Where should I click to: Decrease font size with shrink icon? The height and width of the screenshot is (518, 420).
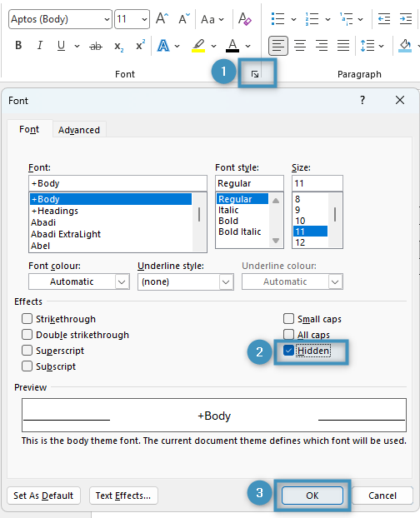coord(183,19)
